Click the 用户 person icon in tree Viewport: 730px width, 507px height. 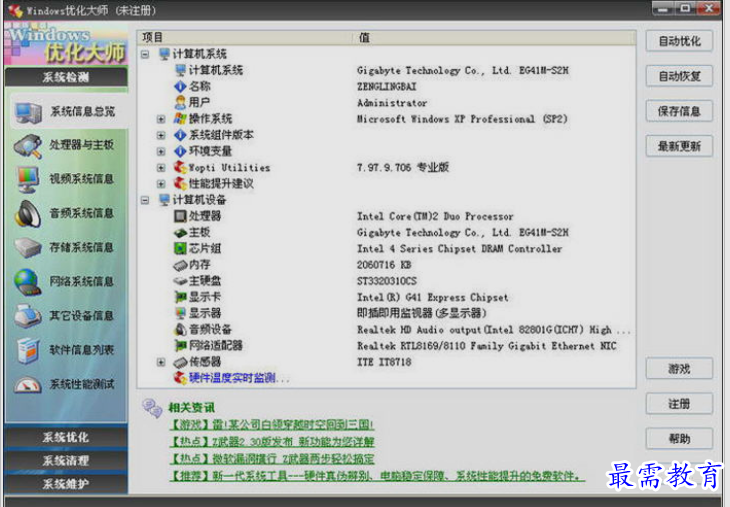180,102
